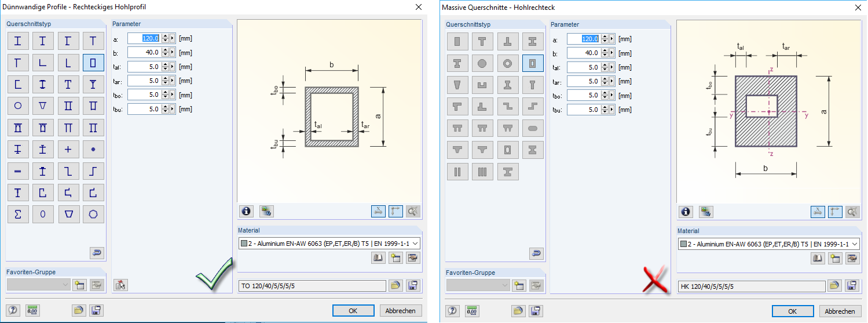
Task: Click tool icon at bottom of thin-walled Parameter panel
Action: pos(120,284)
